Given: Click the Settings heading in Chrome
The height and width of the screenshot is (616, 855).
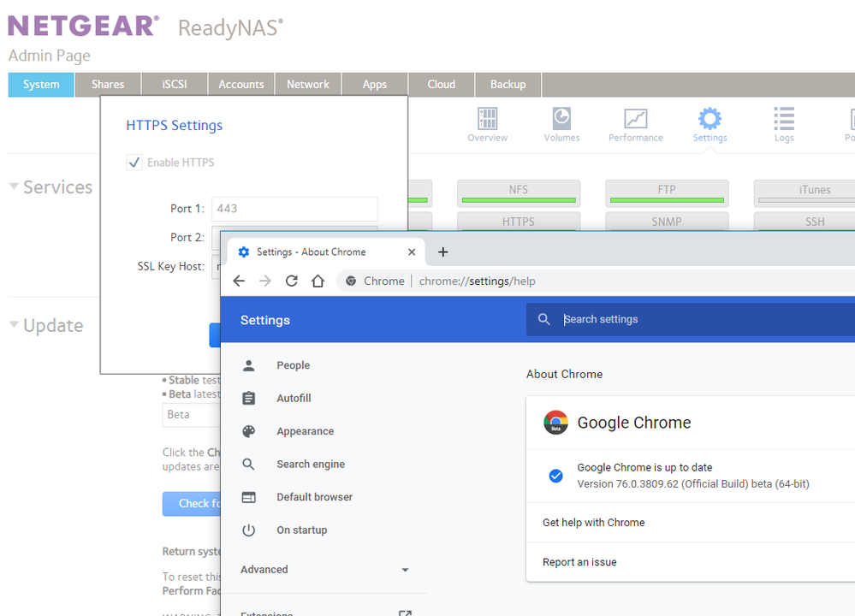Looking at the screenshot, I should [x=265, y=320].
